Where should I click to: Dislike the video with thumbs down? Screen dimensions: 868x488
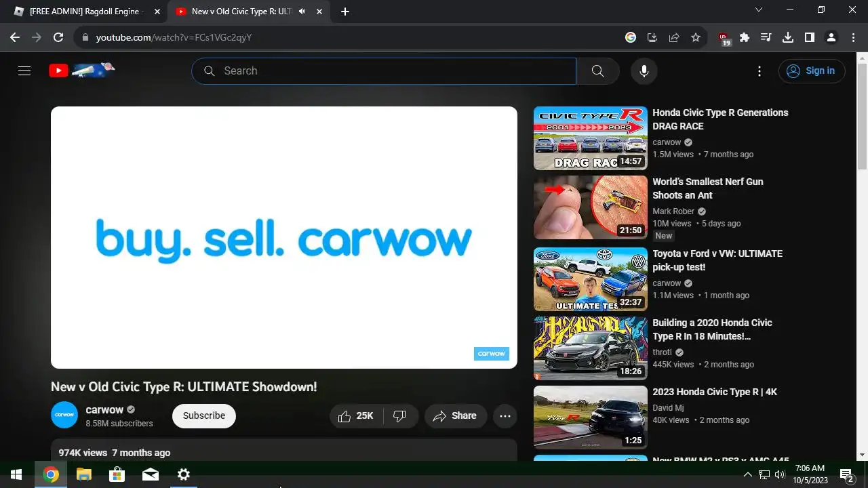pyautogui.click(x=400, y=415)
